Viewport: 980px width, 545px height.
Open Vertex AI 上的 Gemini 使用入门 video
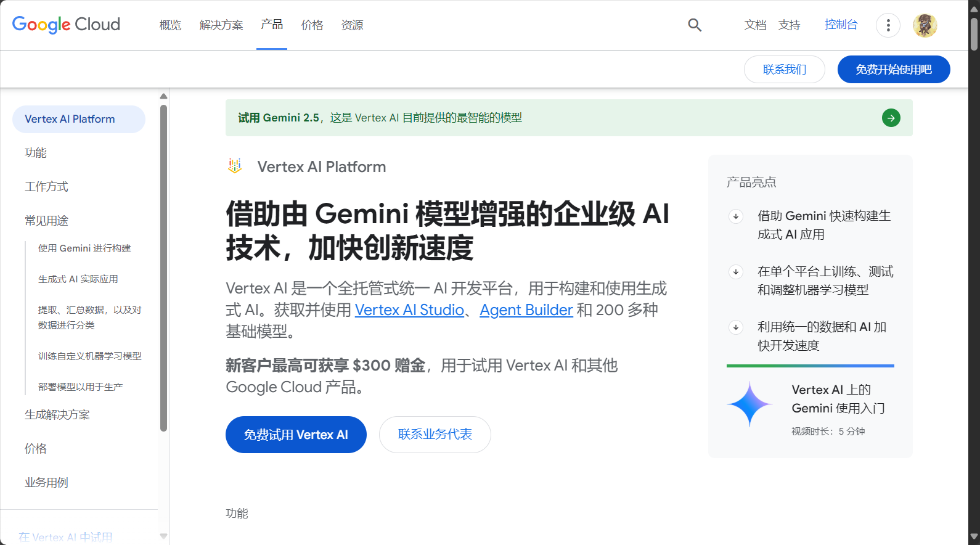coord(838,399)
